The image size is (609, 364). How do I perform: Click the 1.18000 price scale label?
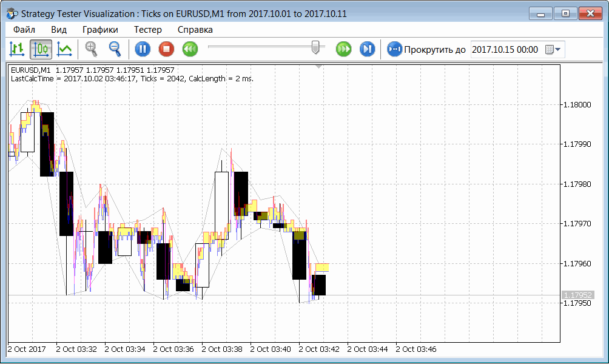point(577,105)
